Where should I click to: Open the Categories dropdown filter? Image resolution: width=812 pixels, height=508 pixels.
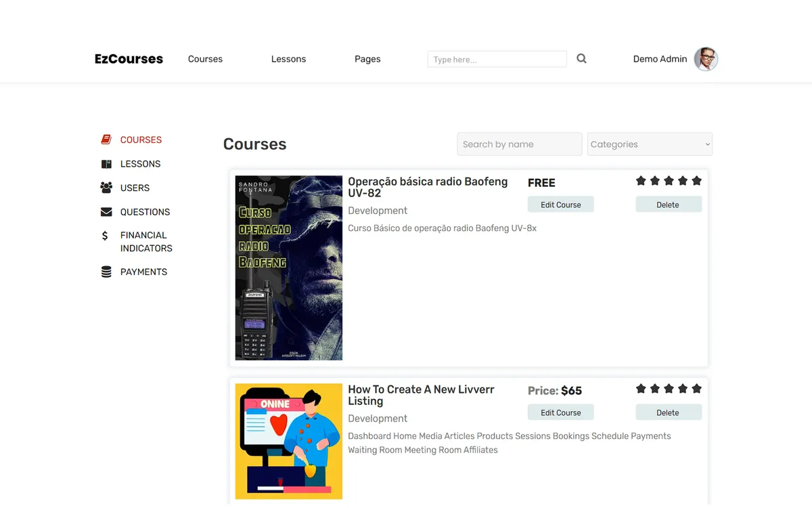click(650, 144)
